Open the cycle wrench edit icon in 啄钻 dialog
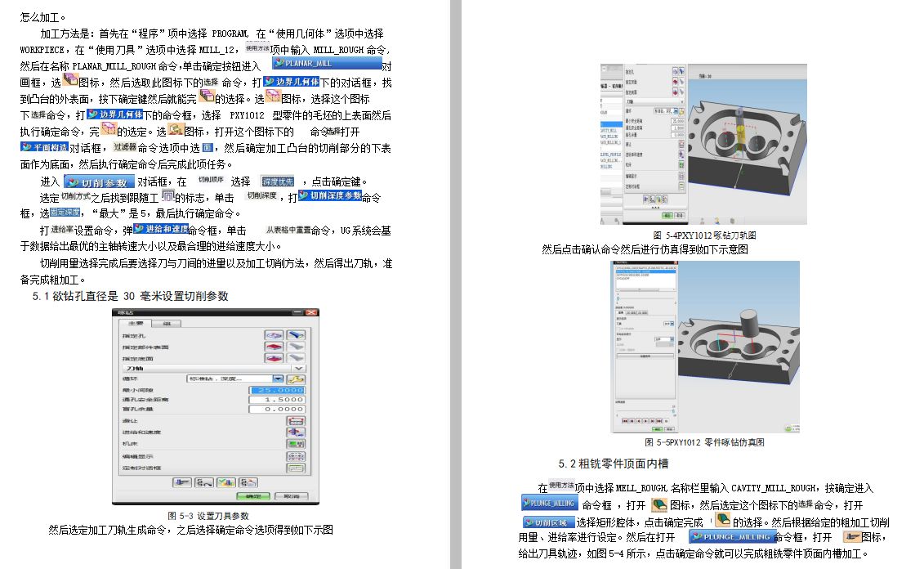The width and height of the screenshot is (924, 569). pyautogui.click(x=297, y=379)
